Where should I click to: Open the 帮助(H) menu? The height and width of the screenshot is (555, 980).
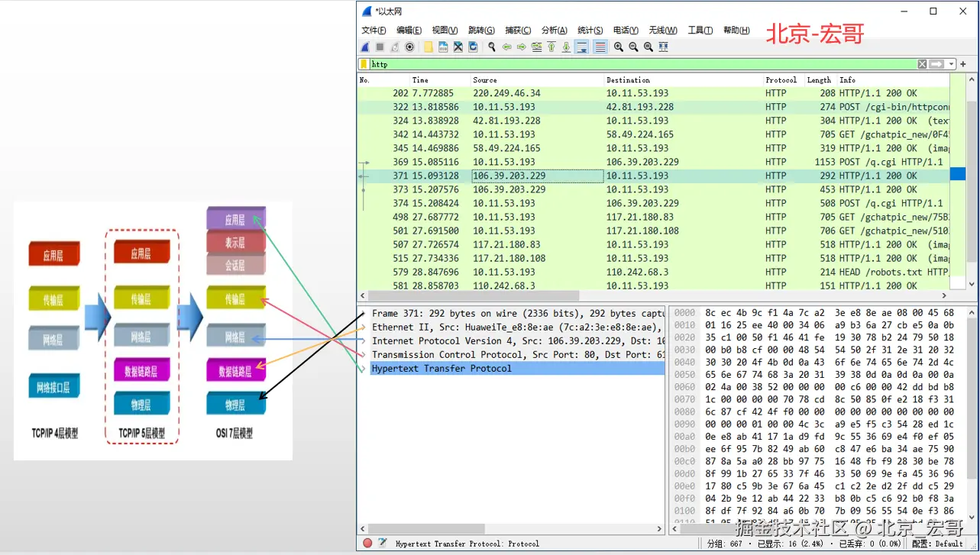(736, 31)
